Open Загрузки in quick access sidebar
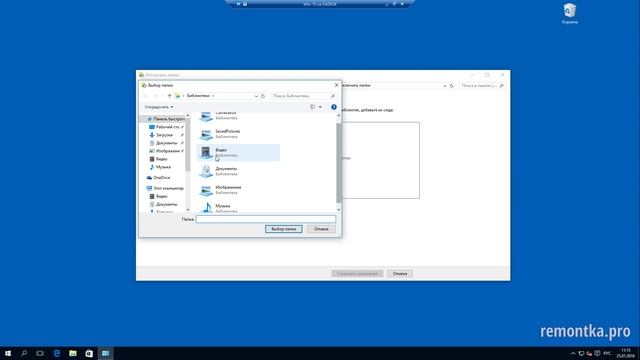Image resolution: width=640 pixels, height=360 pixels. pos(164,135)
